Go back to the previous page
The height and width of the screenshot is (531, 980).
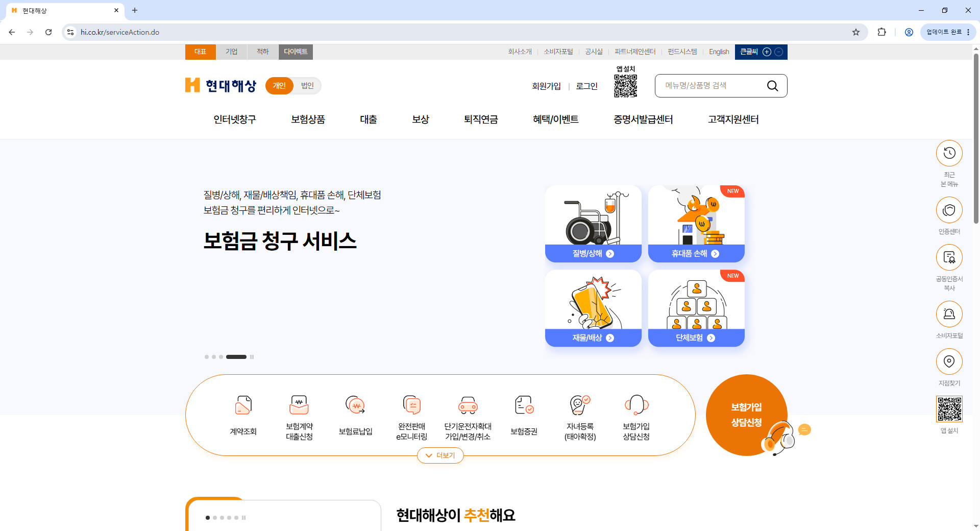12,32
